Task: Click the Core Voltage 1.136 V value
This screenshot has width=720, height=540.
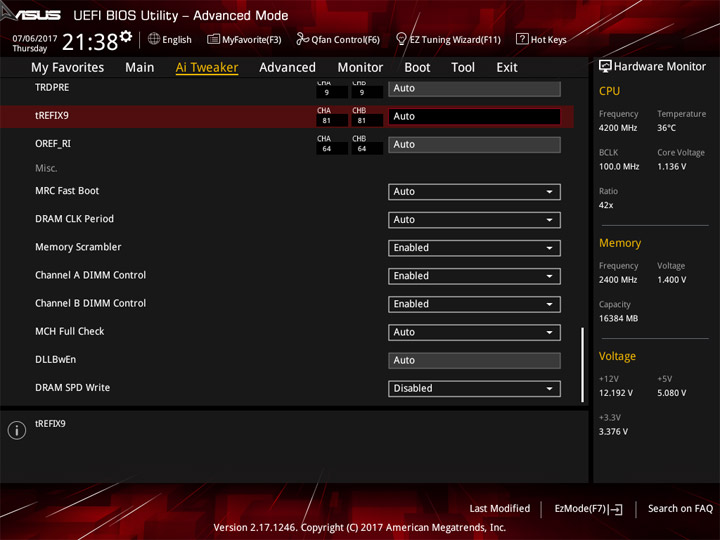Action: coord(671,166)
